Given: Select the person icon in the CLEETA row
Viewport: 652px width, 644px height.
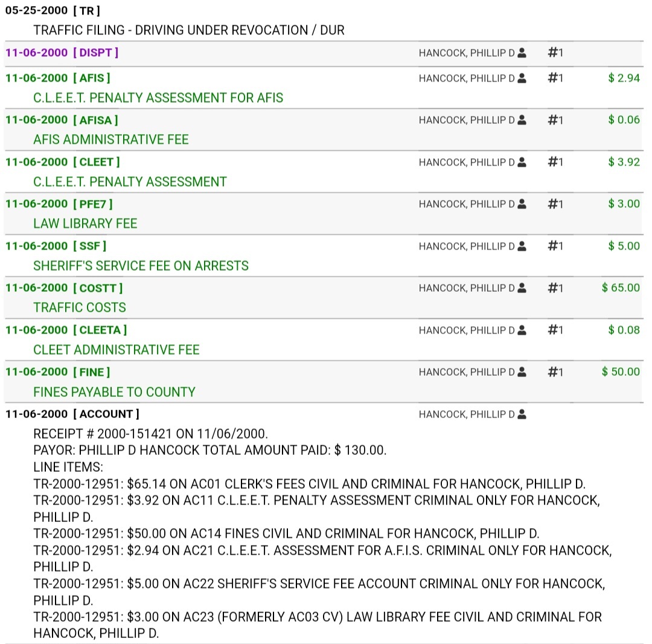Looking at the screenshot, I should tap(522, 330).
